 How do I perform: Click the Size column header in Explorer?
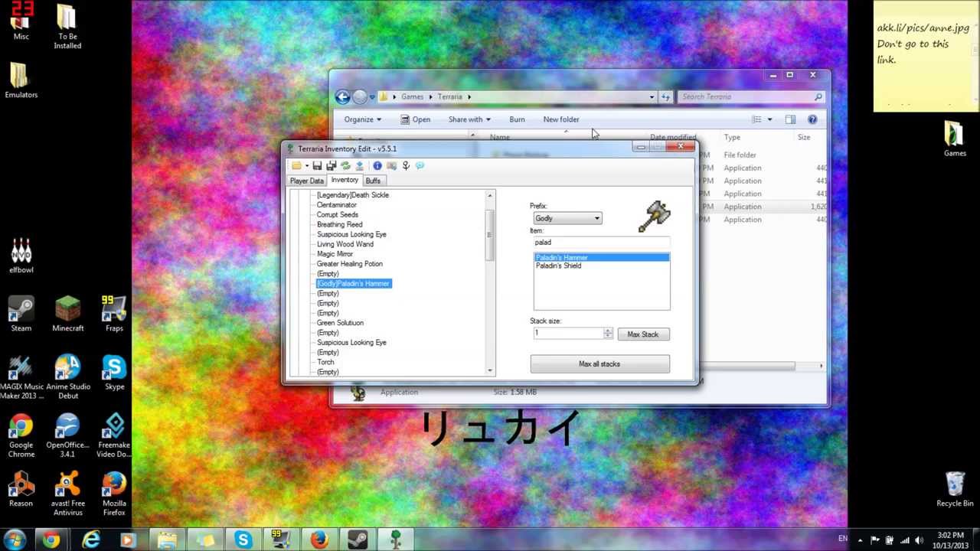804,138
